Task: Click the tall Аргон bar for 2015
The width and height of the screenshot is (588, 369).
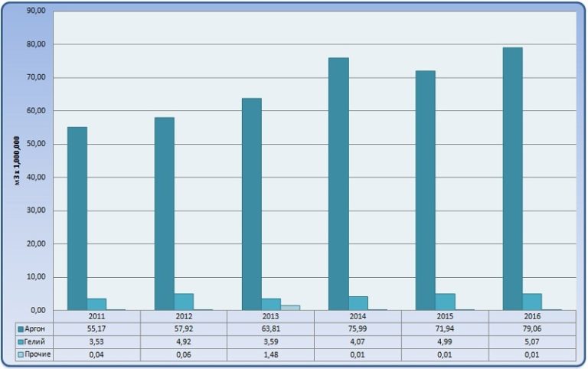Action: [426, 191]
